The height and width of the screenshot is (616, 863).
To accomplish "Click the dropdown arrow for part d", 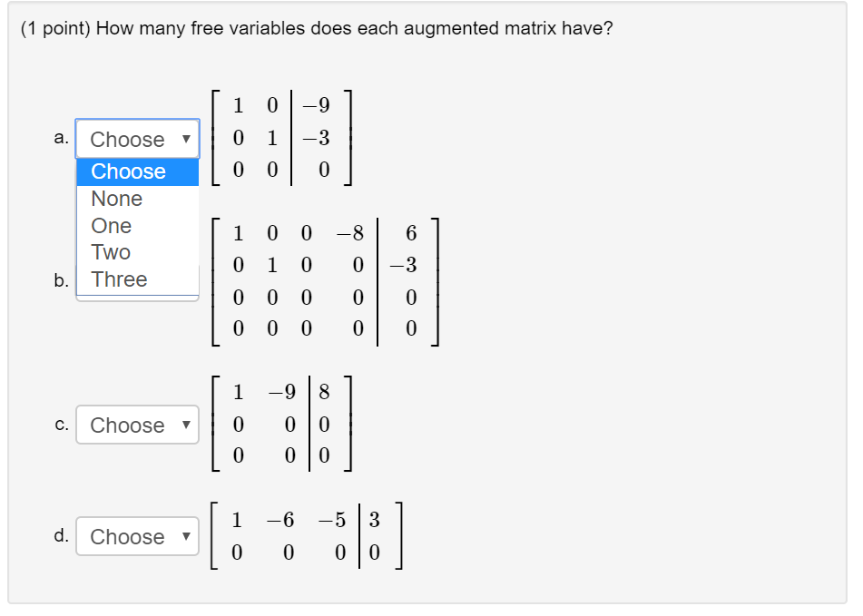I will click(x=188, y=536).
